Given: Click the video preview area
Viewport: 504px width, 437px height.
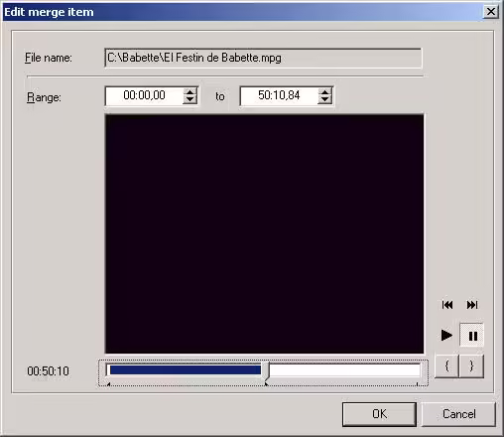Looking at the screenshot, I should [x=264, y=234].
